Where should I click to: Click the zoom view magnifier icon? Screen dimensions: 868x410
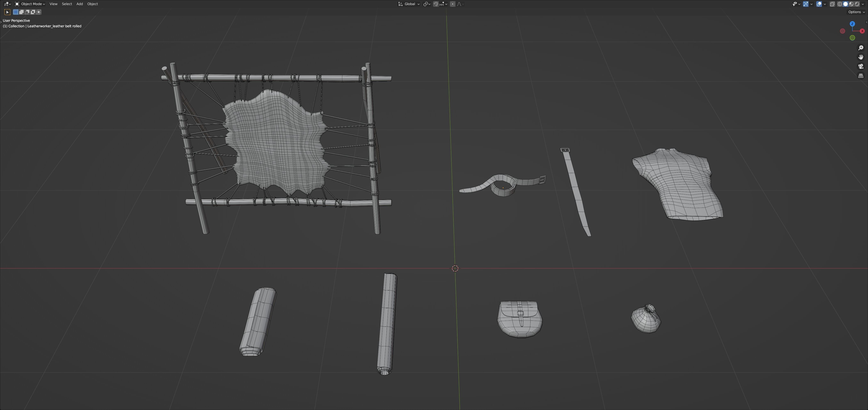pos(861,48)
